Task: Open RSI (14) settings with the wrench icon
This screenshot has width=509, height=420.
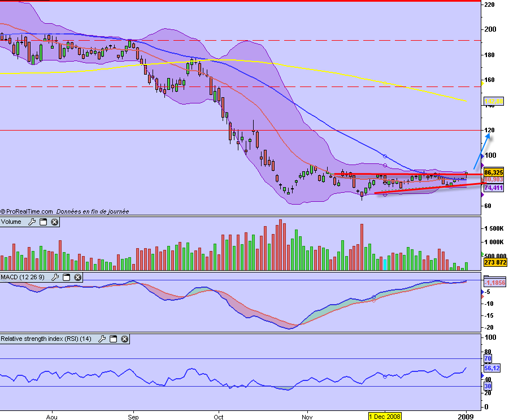Action: [x=102, y=340]
